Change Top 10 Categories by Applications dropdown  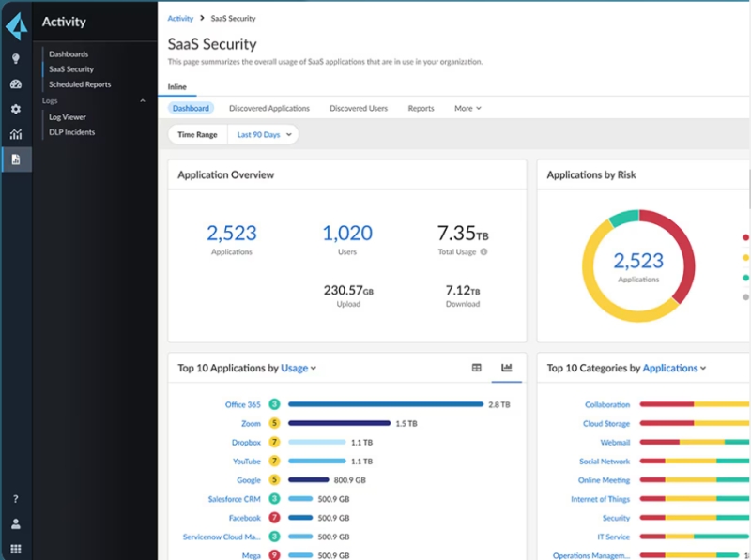674,368
